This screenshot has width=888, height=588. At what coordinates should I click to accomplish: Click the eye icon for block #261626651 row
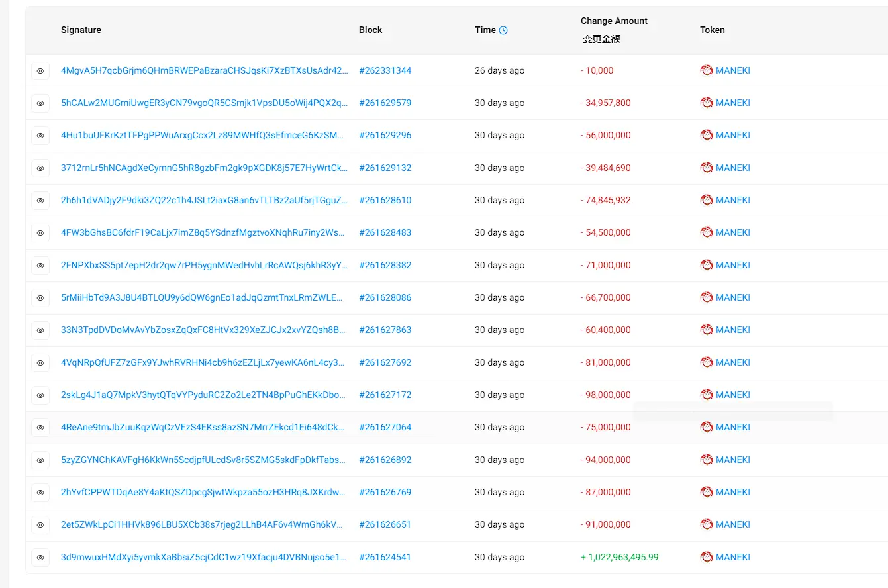click(x=40, y=524)
